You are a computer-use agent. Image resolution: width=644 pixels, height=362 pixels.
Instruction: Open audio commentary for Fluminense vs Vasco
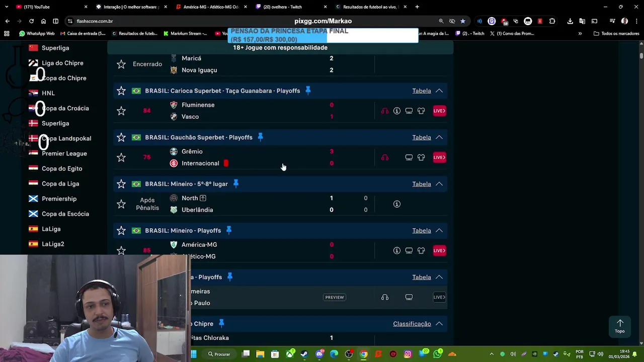[x=385, y=111]
